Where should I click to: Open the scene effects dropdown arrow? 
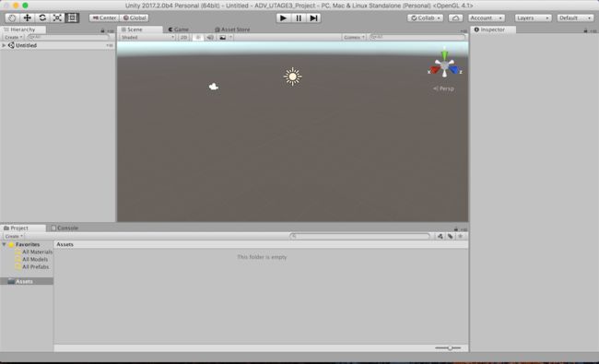pyautogui.click(x=230, y=38)
